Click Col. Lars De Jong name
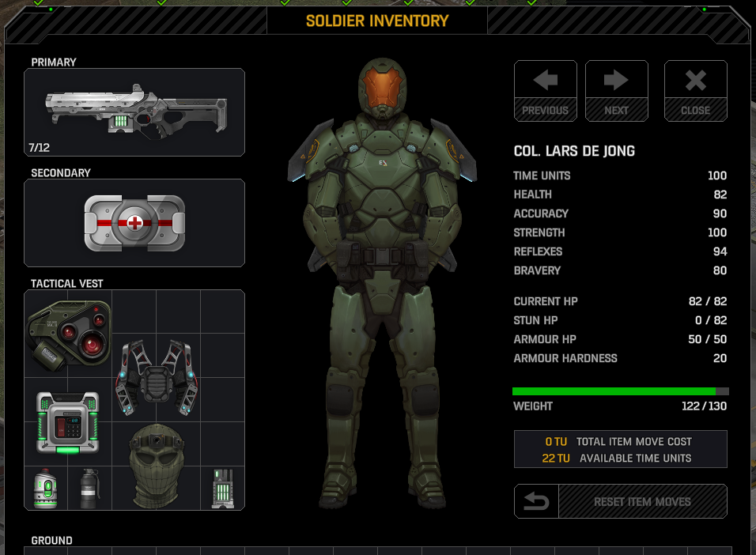The height and width of the screenshot is (555, 756). pyautogui.click(x=574, y=151)
